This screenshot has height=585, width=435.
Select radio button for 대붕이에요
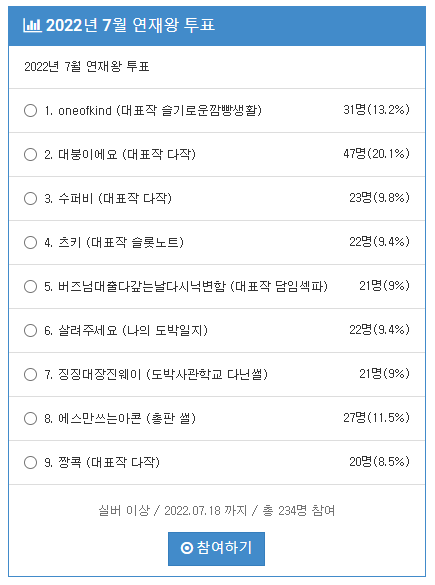coord(31,154)
